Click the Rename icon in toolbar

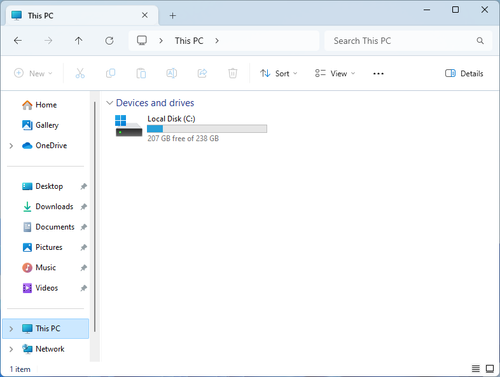pyautogui.click(x=172, y=73)
